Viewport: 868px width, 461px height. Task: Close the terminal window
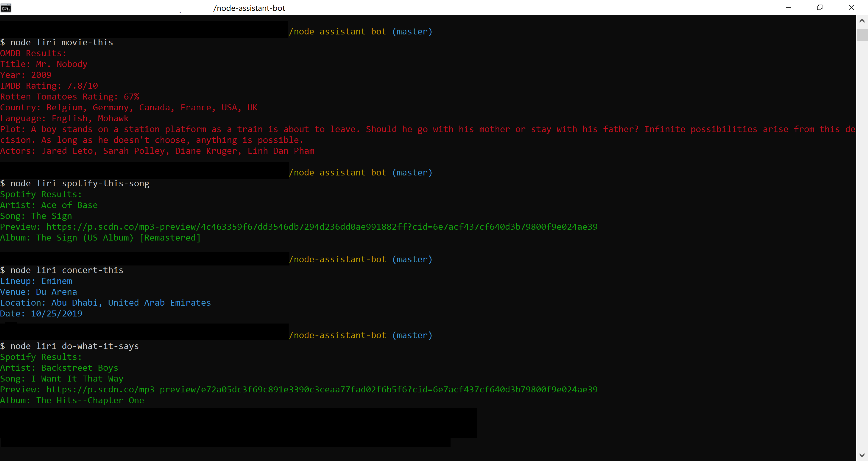[851, 7]
